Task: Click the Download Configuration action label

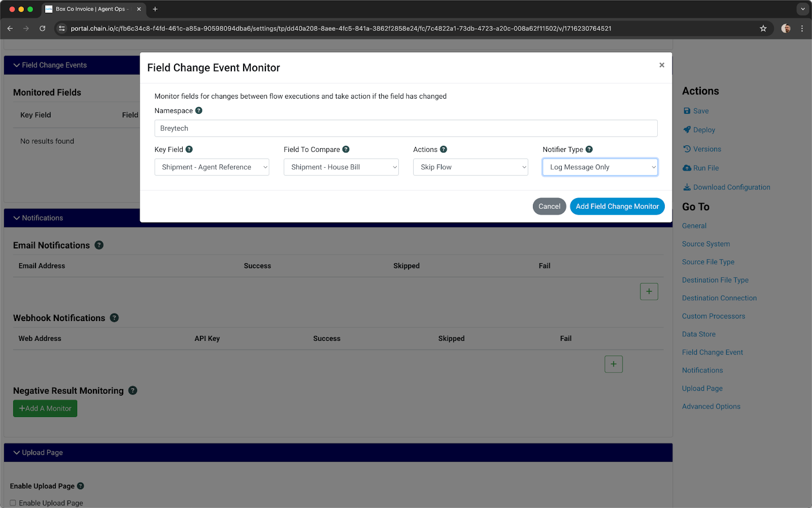Action: click(x=732, y=187)
